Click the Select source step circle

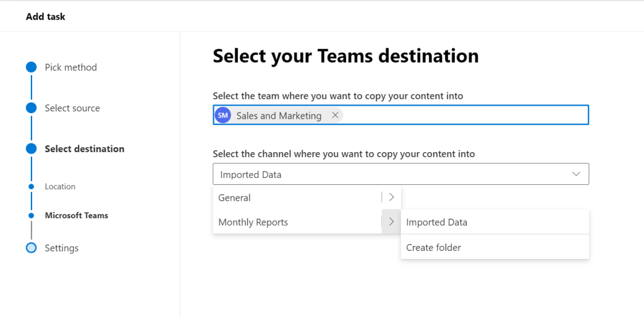click(x=31, y=108)
